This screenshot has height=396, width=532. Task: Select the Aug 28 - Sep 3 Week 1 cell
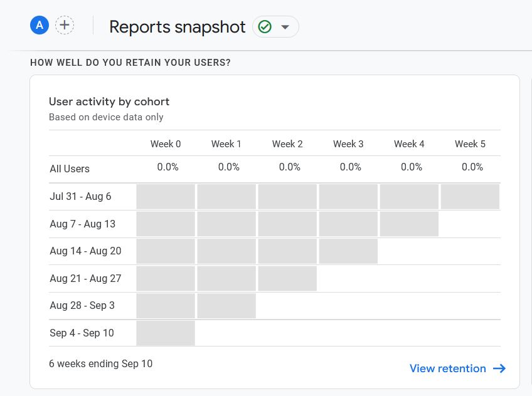(x=226, y=306)
